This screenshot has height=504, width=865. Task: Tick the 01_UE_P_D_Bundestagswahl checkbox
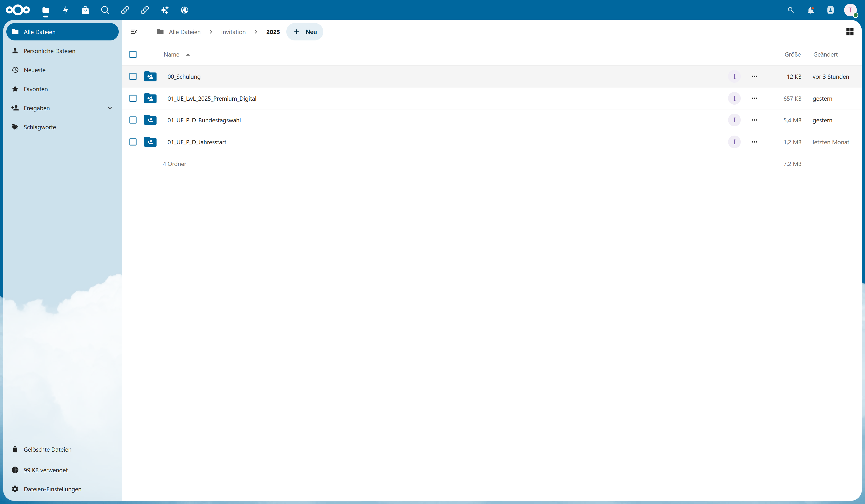(133, 120)
